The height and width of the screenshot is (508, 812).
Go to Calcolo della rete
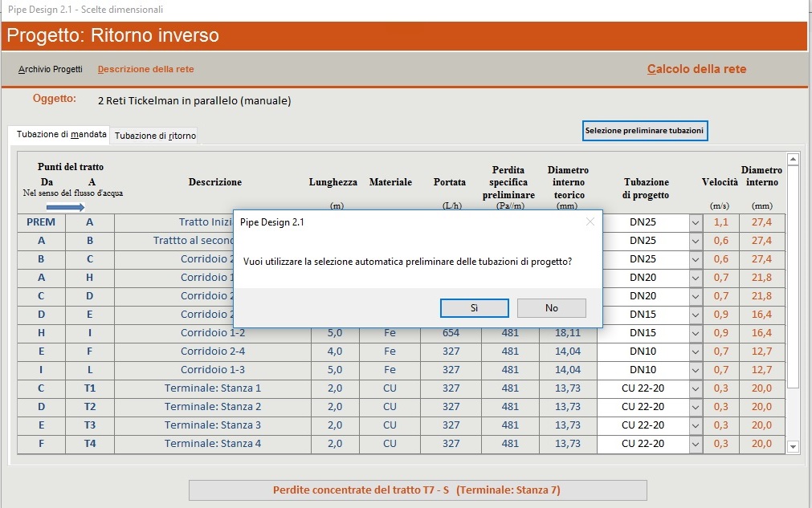[696, 69]
